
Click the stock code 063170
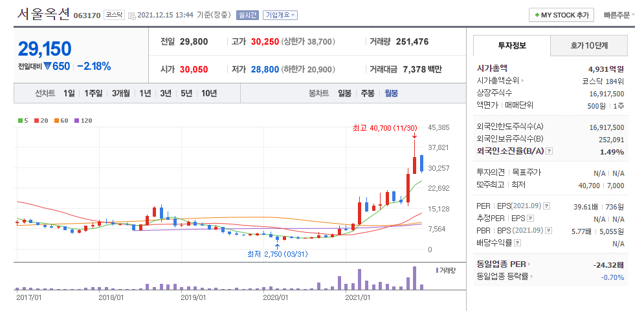(87, 16)
